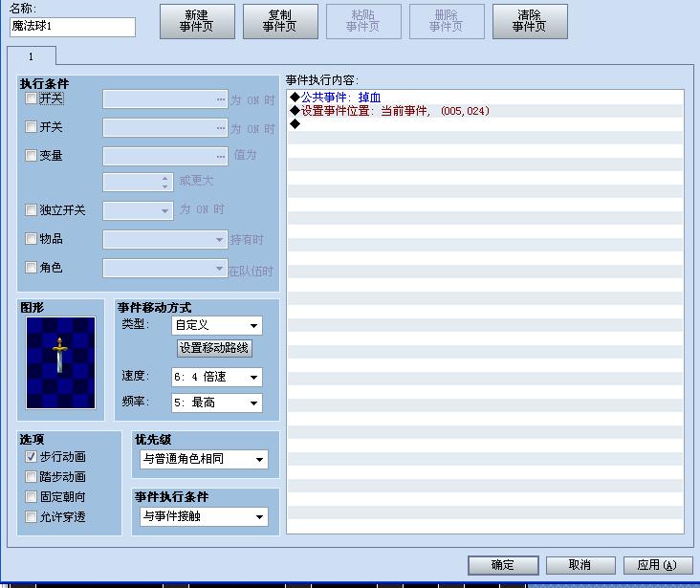Check the 固定朝向 option
700x588 pixels.
point(31,496)
